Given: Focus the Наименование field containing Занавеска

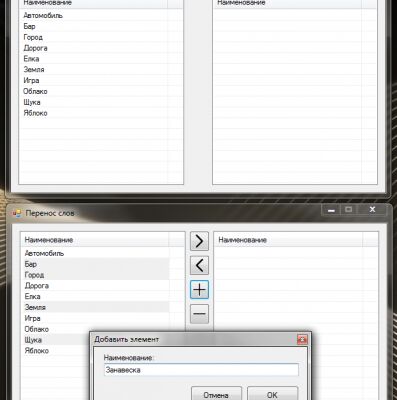Looking at the screenshot, I should [x=201, y=370].
